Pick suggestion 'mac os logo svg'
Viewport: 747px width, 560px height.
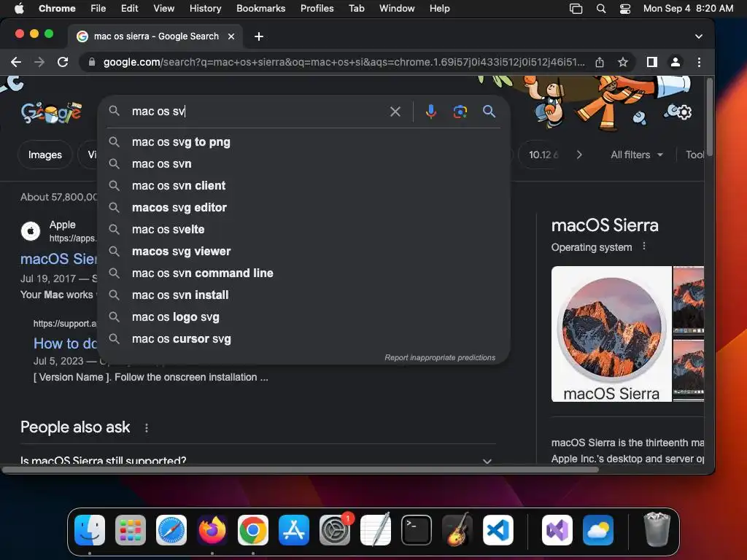(303, 317)
